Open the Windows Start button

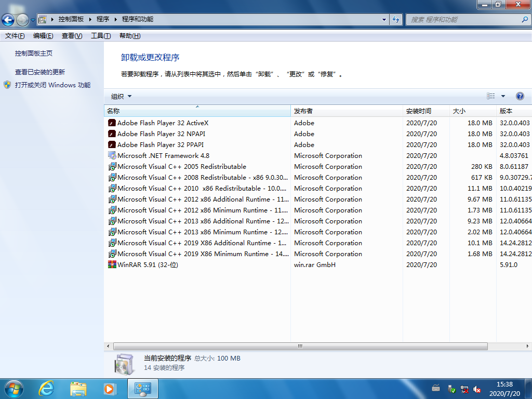pos(14,389)
